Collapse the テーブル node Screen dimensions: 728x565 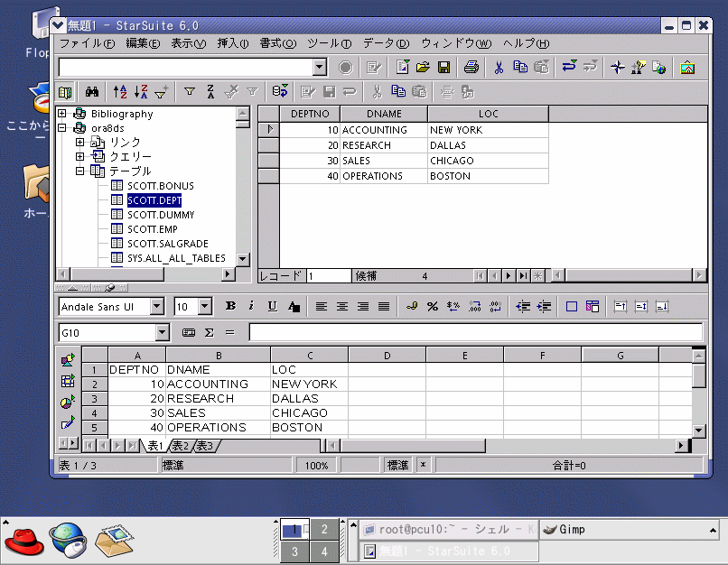tap(79, 171)
